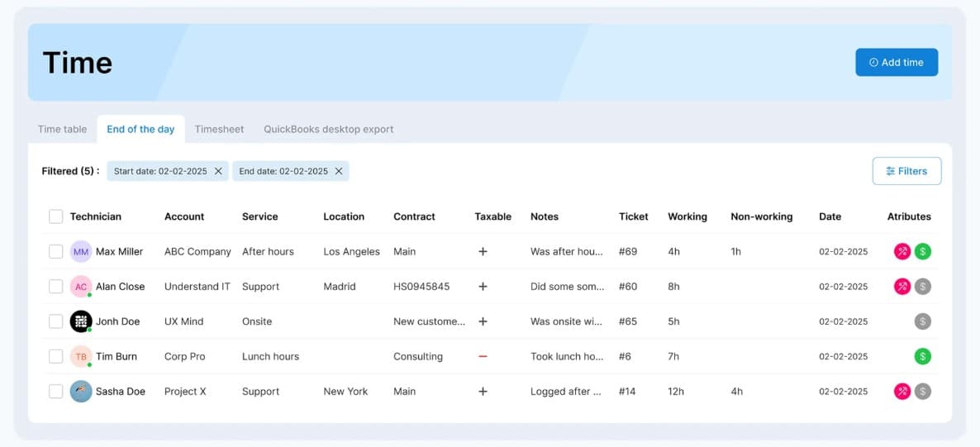Open ticket #6

(x=625, y=356)
